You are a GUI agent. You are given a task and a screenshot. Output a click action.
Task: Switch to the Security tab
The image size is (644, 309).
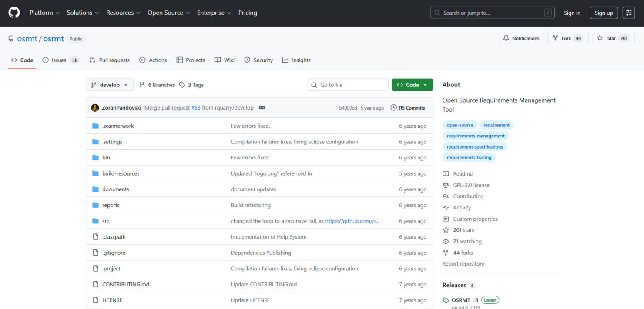point(258,60)
